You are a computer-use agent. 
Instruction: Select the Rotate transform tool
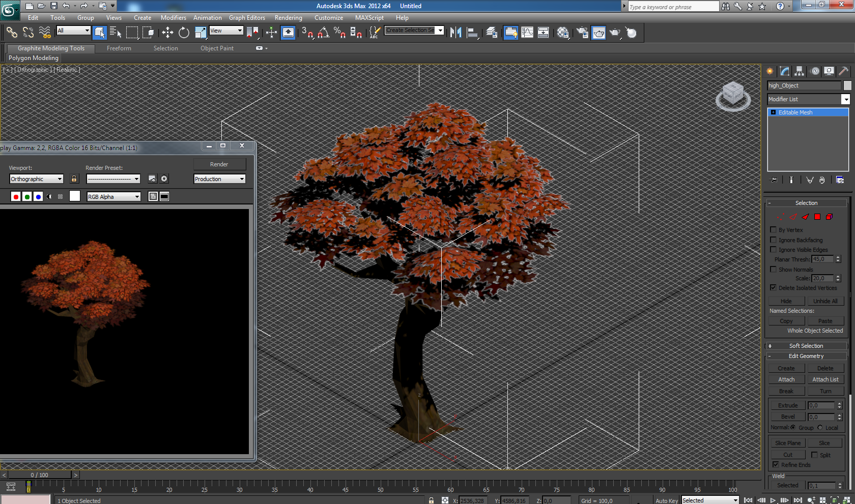click(x=184, y=33)
